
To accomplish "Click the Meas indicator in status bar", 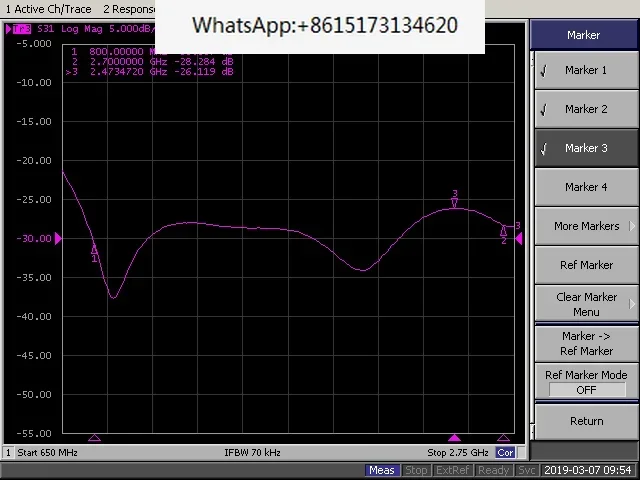I will pos(381,470).
